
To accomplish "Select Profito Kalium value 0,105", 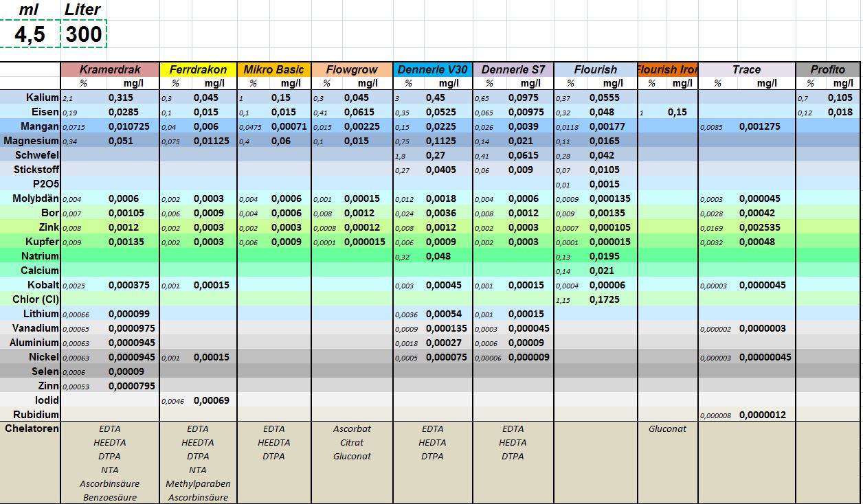I will click(840, 98).
